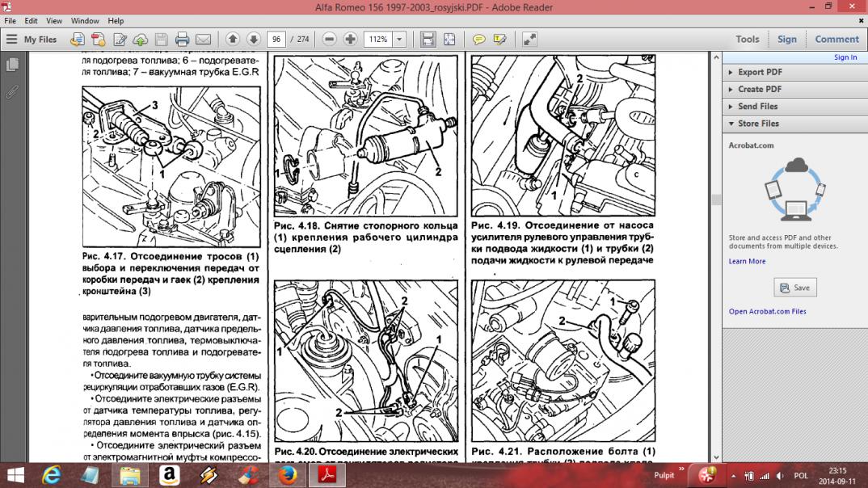Show hidden tray icons arrow
The image size is (868, 488).
click(x=733, y=476)
